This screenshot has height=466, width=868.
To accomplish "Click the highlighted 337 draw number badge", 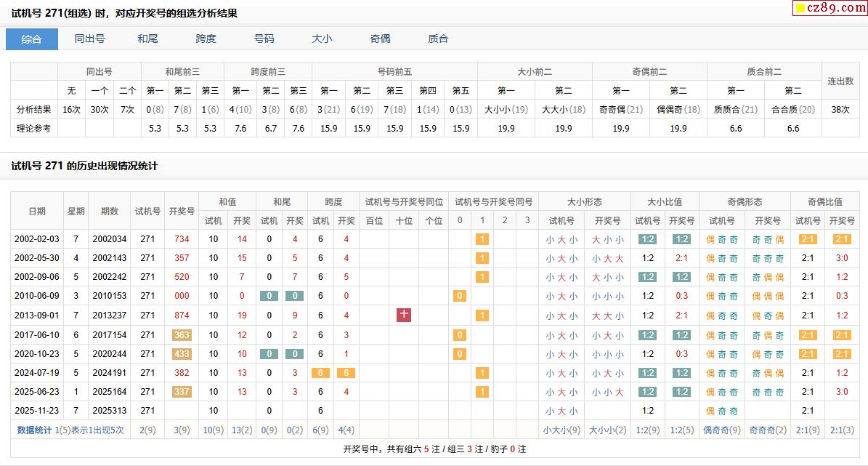I will (182, 392).
